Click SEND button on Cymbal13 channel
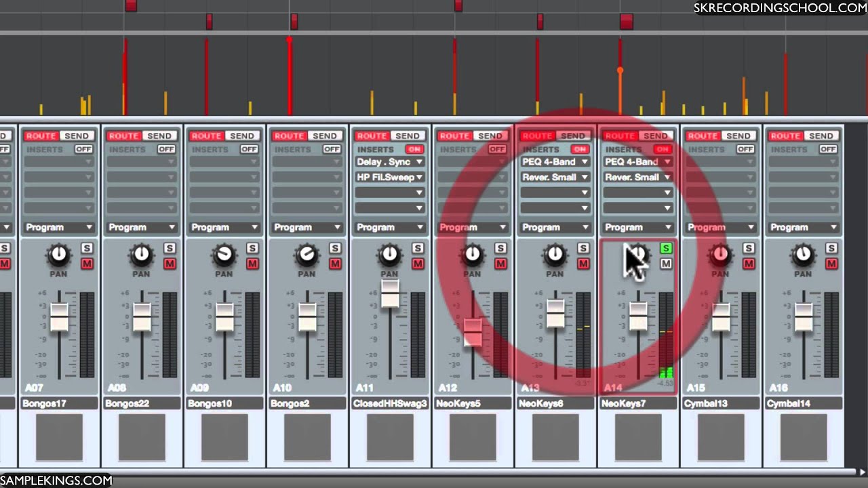This screenshot has height=488, width=868. tap(738, 136)
